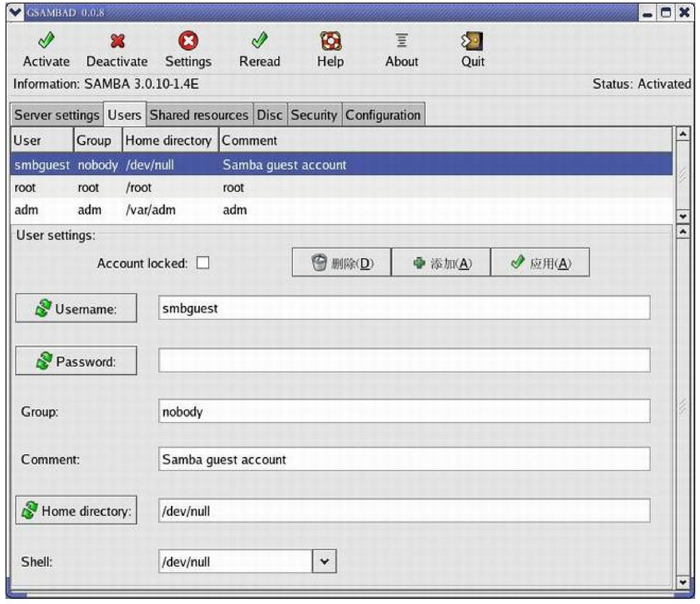
Task: Select the Security tab
Action: point(314,115)
